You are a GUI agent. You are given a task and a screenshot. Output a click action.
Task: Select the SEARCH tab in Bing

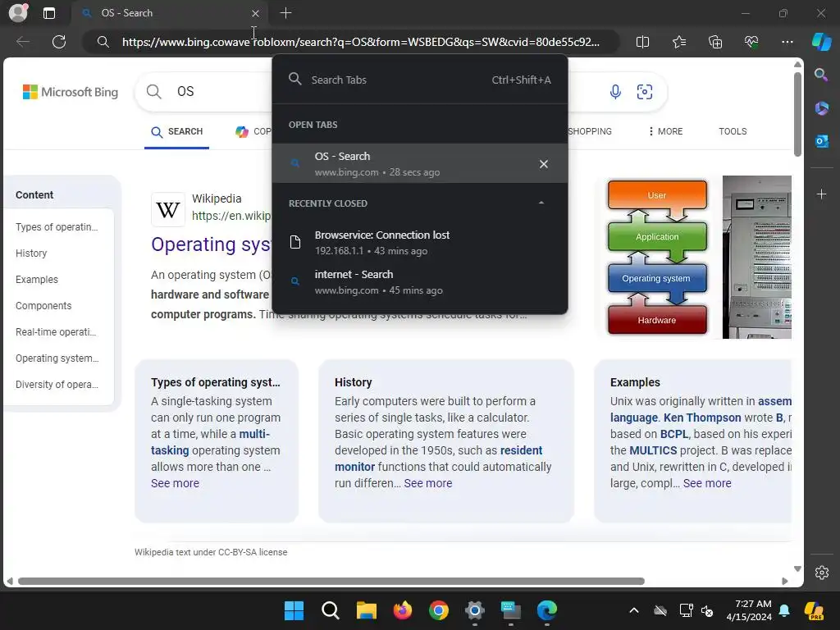(x=177, y=132)
